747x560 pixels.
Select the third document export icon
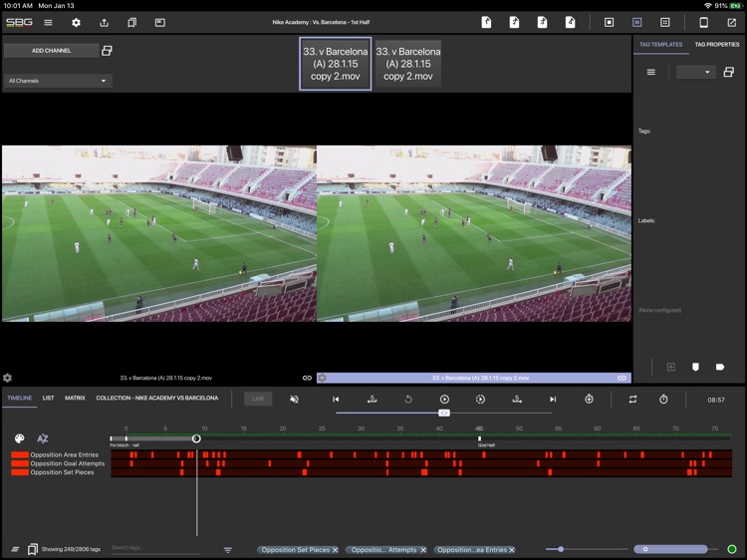coord(542,22)
